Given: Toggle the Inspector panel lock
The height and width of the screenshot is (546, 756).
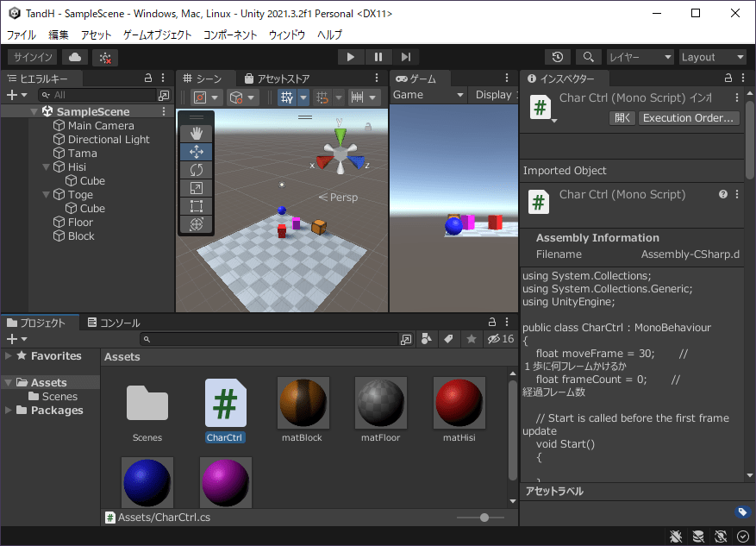Looking at the screenshot, I should (x=728, y=78).
